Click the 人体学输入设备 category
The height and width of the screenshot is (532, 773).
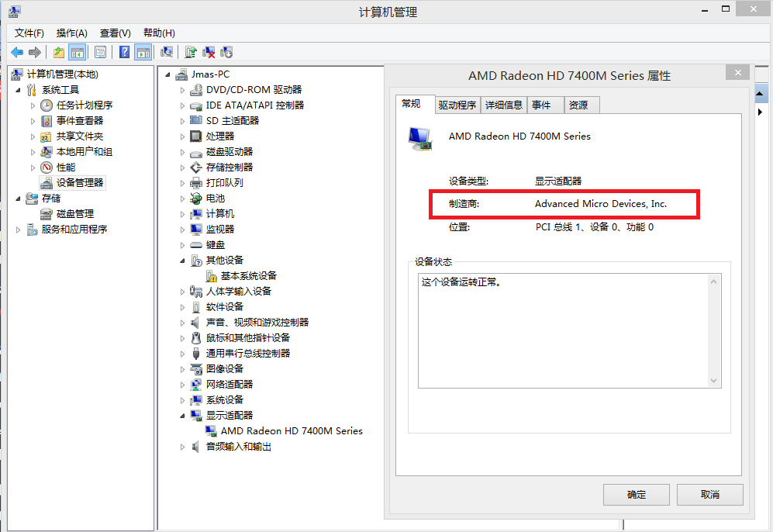[x=239, y=292]
